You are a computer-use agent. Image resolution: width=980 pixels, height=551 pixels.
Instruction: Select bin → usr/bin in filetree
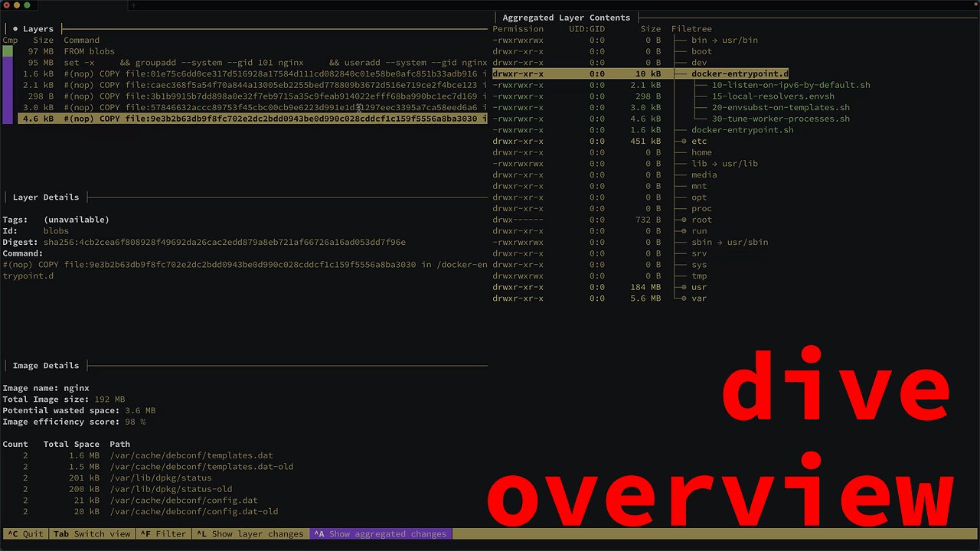(724, 41)
